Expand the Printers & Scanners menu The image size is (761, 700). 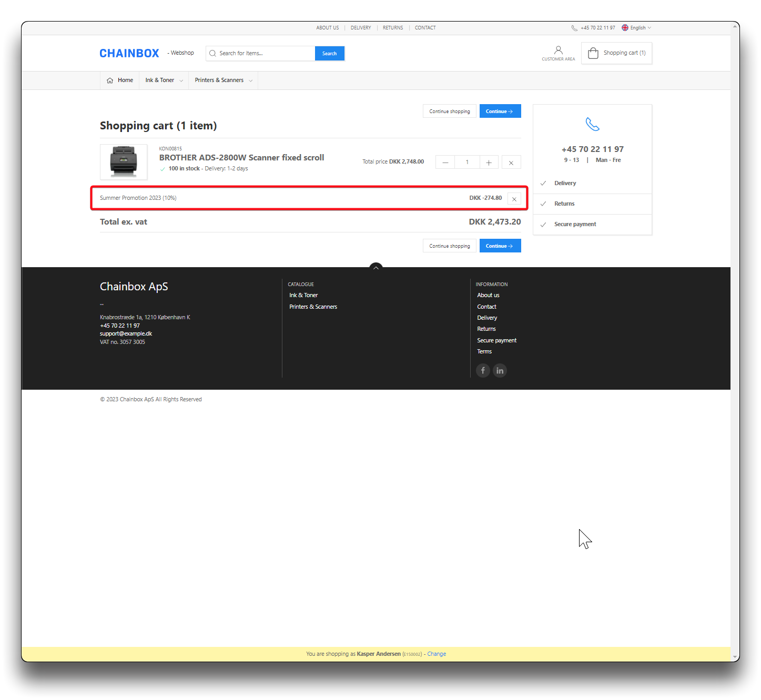point(223,80)
